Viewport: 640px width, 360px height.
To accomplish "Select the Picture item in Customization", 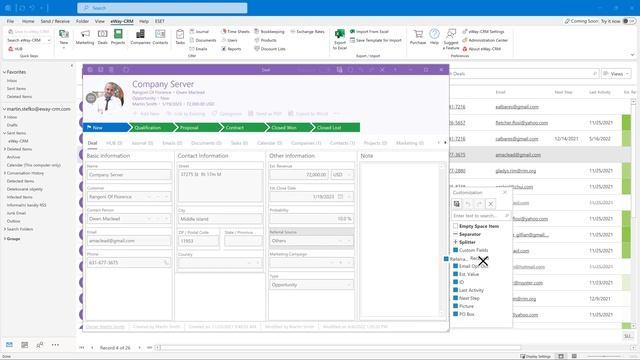I will [463, 306].
